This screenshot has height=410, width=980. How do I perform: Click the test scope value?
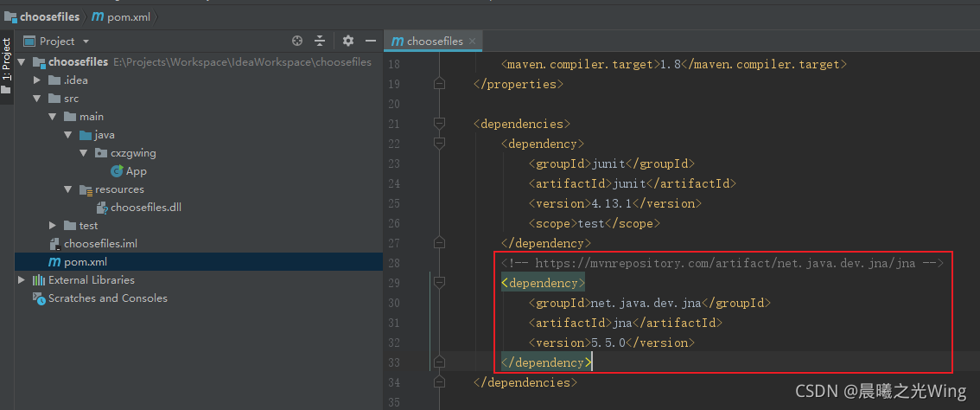[591, 223]
